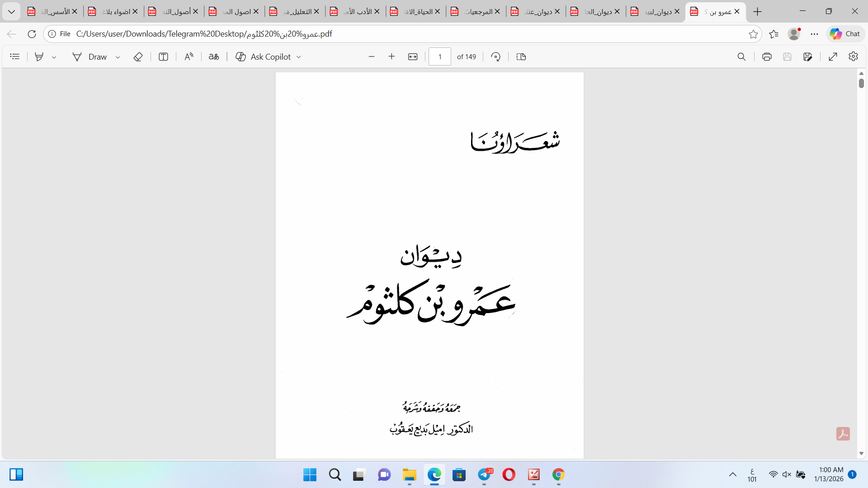Click the scrollbar down arrow

point(861,453)
